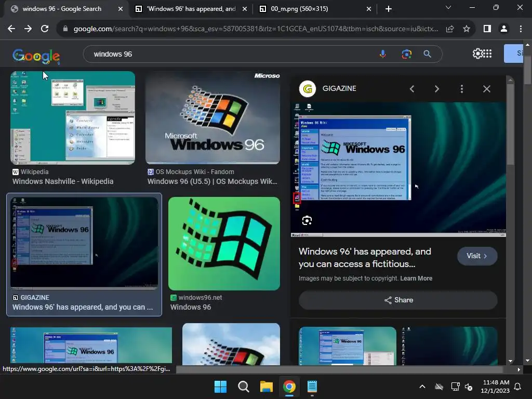The image size is (532, 399).
Task: Search by image with Google Lens icon
Action: (x=406, y=54)
